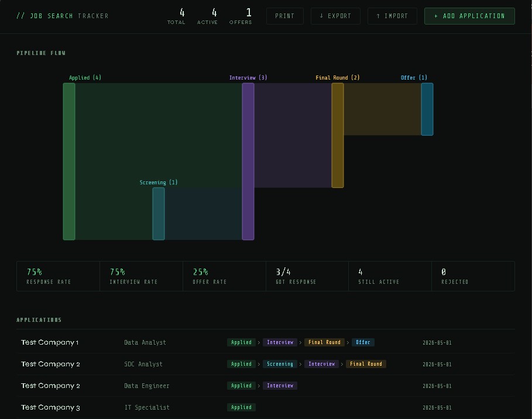Click the Screening tag in SOC Analyst row
Screen dimensions: 532x419
click(x=280, y=364)
